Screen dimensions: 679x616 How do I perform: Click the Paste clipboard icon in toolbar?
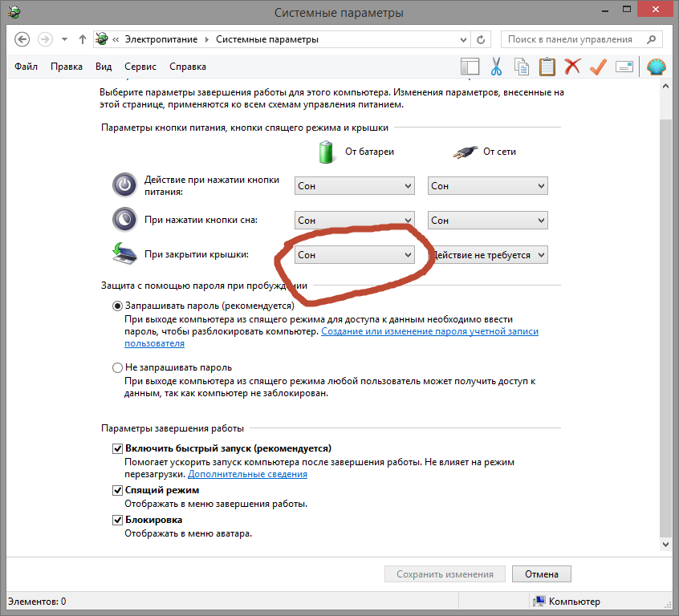pos(547,67)
